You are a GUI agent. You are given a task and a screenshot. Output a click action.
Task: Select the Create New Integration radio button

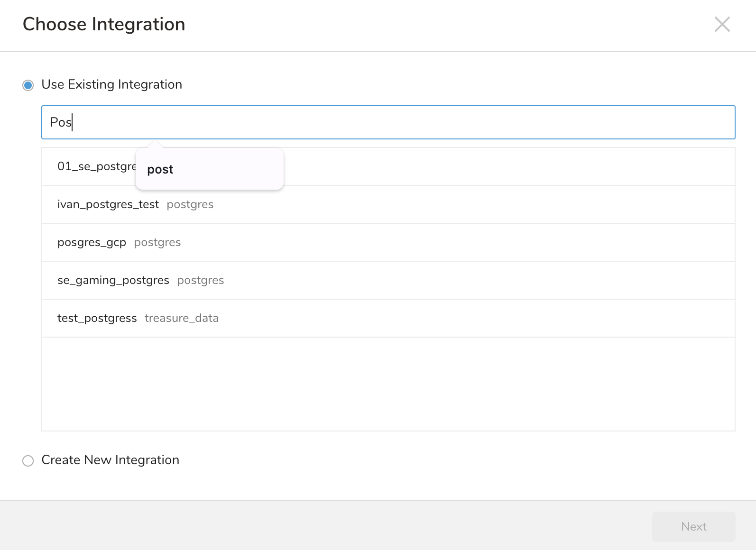[x=28, y=461]
